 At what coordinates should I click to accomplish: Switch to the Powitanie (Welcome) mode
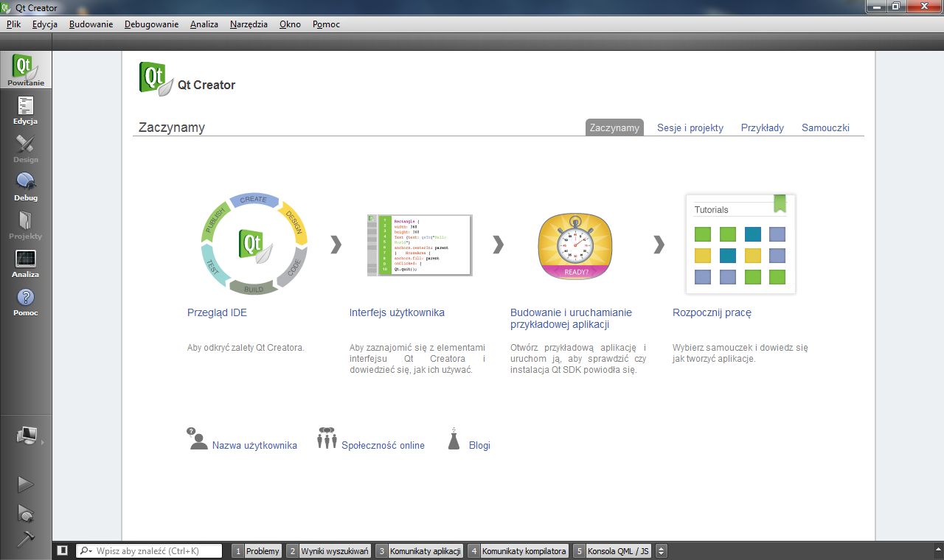coord(26,70)
